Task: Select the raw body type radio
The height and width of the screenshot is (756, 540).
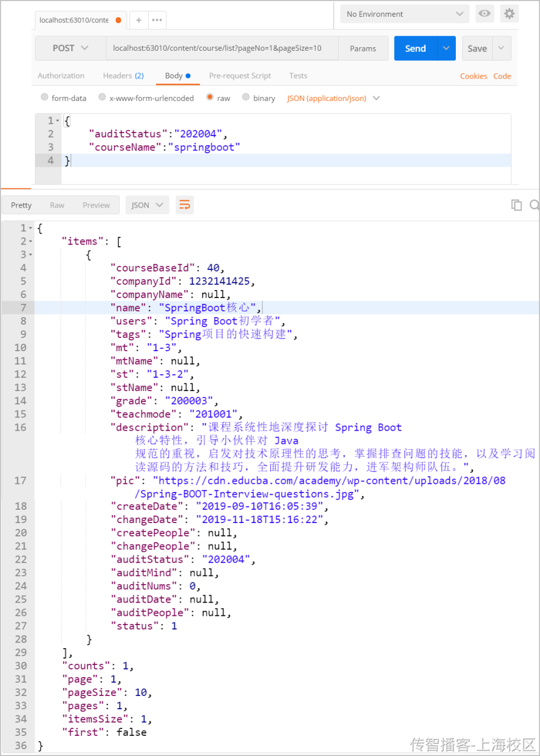Action: click(x=210, y=97)
